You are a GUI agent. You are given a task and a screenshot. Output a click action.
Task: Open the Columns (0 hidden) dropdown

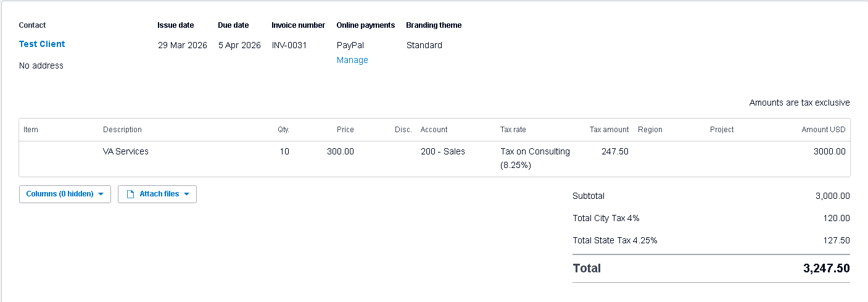[x=65, y=194]
